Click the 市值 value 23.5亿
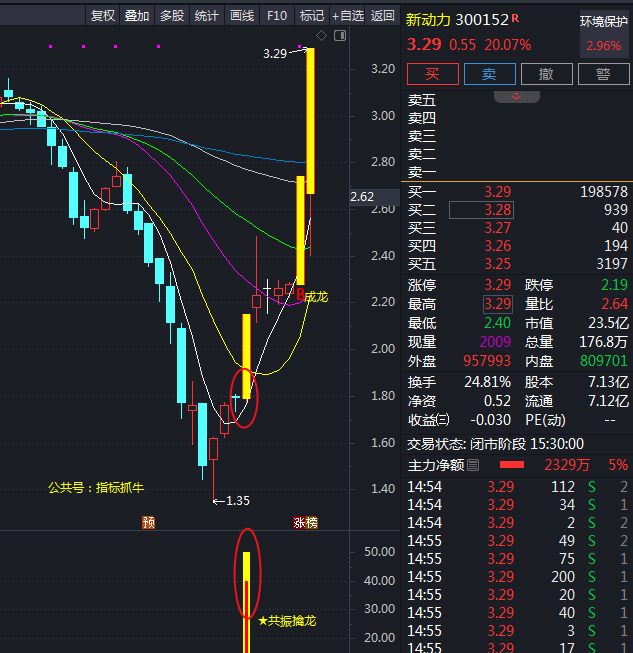Image resolution: width=633 pixels, height=653 pixels. coord(608,323)
